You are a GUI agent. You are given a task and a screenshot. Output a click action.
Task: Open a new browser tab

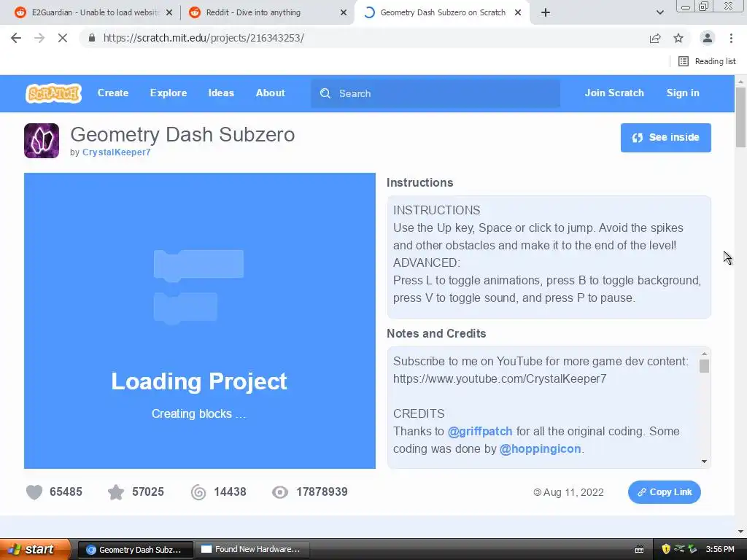point(546,13)
